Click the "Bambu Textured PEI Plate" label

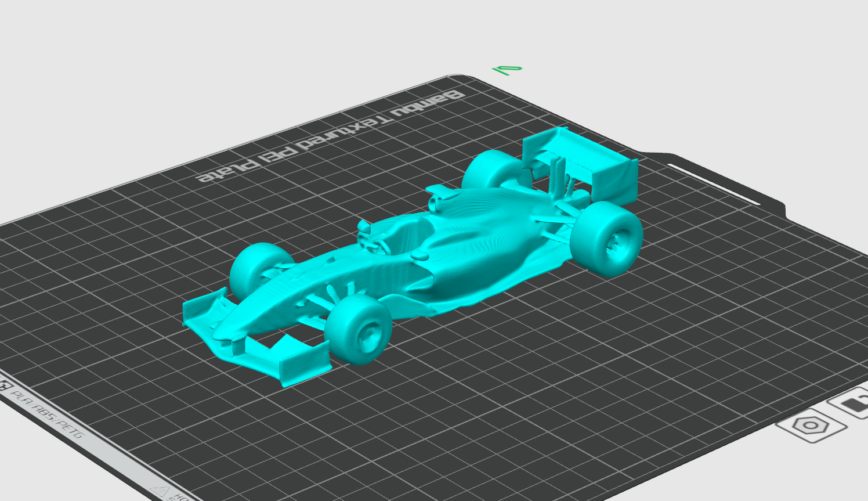331,136
